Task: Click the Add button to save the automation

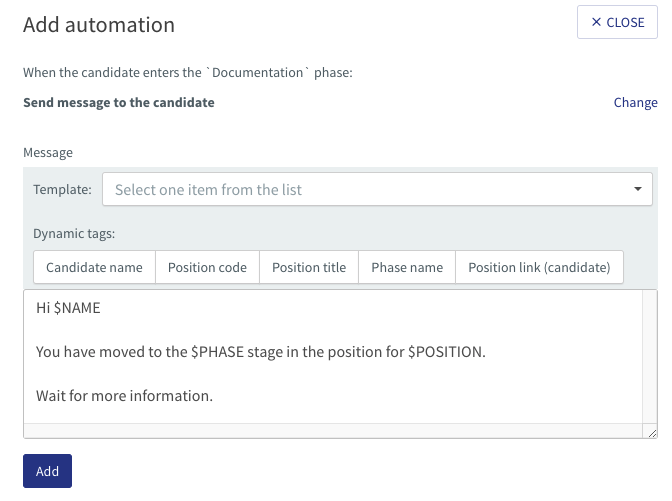Action: (x=48, y=471)
